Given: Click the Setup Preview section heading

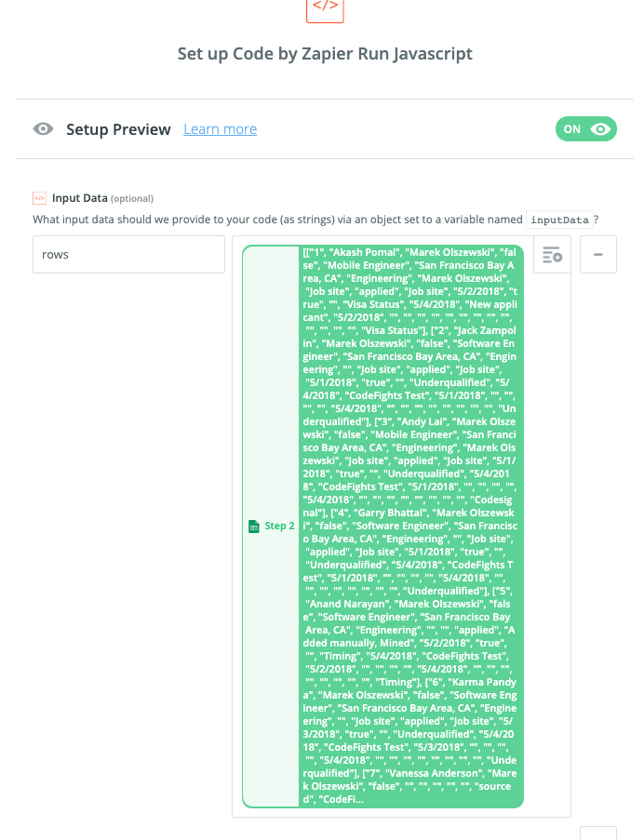Looking at the screenshot, I should (118, 129).
